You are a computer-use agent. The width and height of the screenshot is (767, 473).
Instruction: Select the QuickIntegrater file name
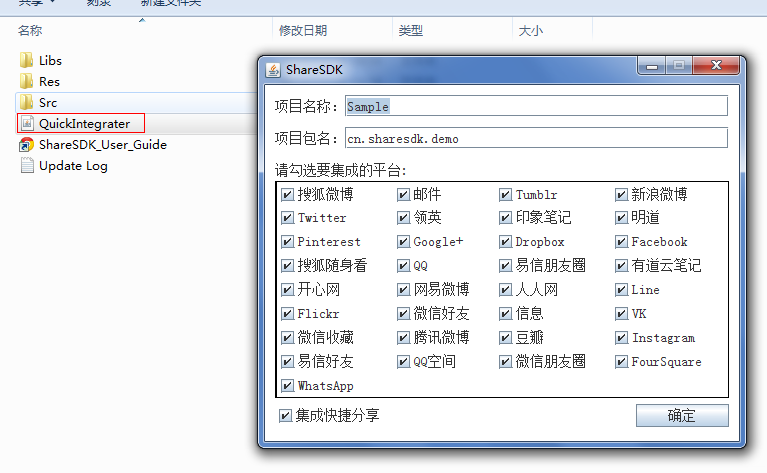point(85,124)
